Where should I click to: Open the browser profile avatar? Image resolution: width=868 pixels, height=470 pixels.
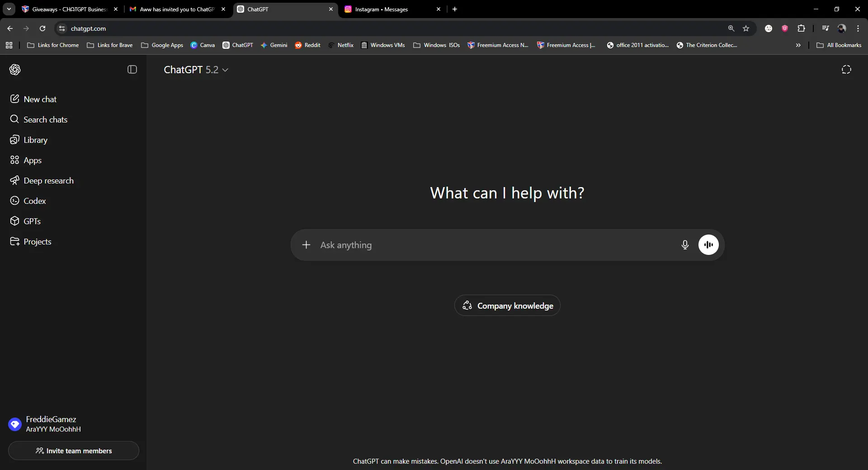click(x=842, y=28)
